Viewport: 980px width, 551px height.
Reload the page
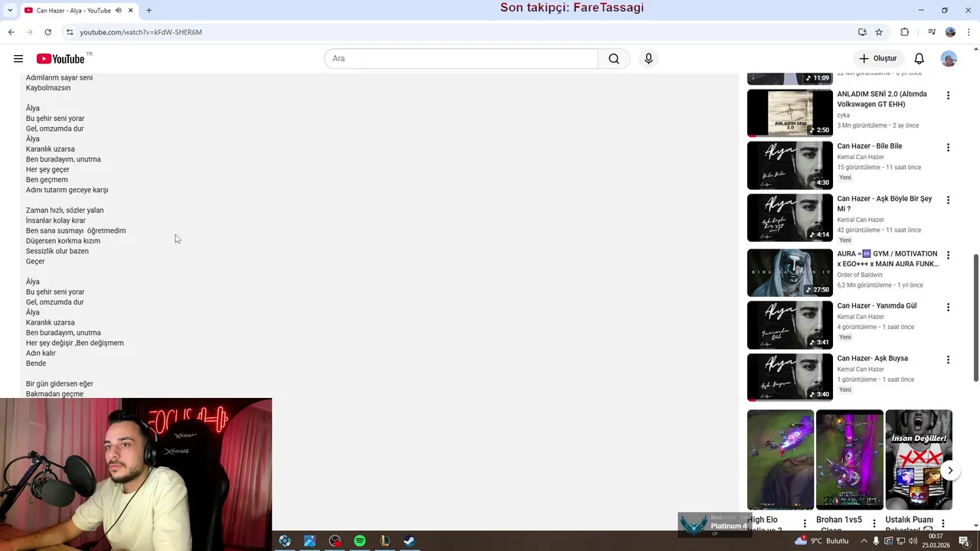point(47,32)
